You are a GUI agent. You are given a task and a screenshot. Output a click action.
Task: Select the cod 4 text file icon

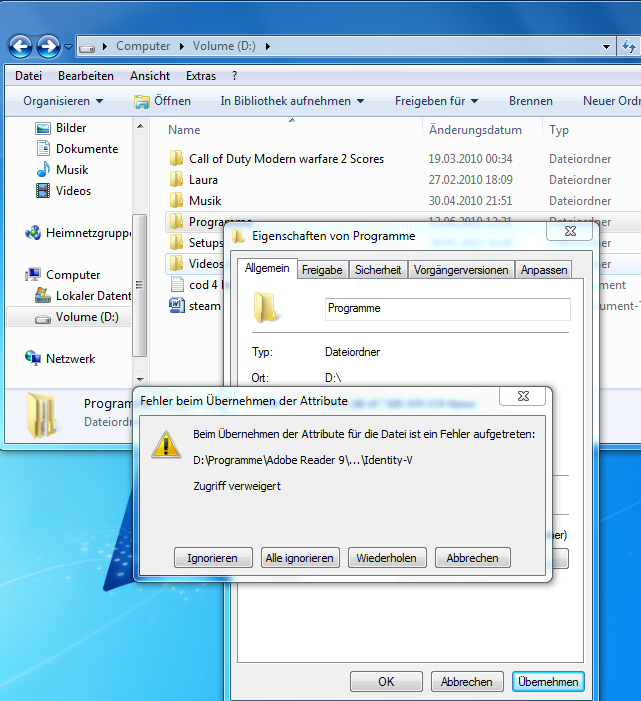point(177,285)
